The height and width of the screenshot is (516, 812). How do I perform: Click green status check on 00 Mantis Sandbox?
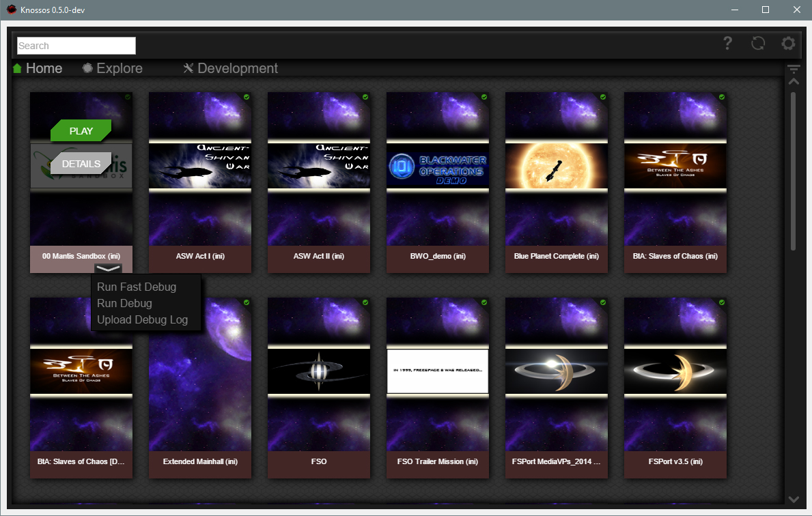click(128, 97)
